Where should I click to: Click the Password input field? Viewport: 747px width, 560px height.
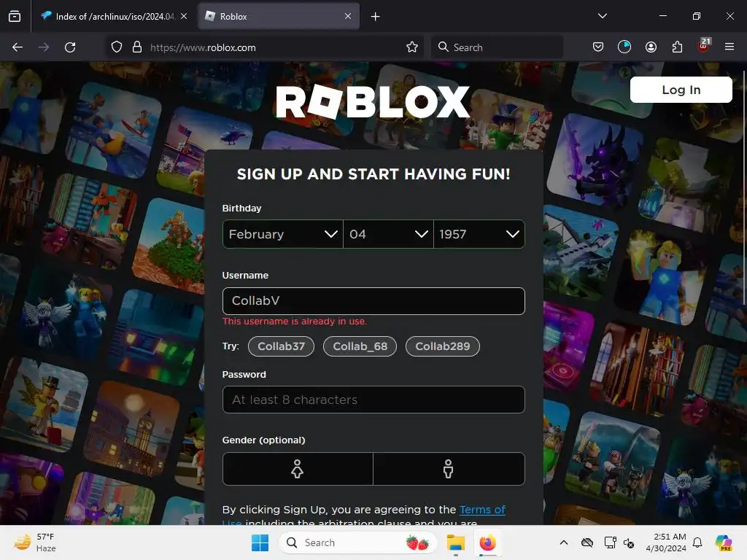tap(373, 400)
